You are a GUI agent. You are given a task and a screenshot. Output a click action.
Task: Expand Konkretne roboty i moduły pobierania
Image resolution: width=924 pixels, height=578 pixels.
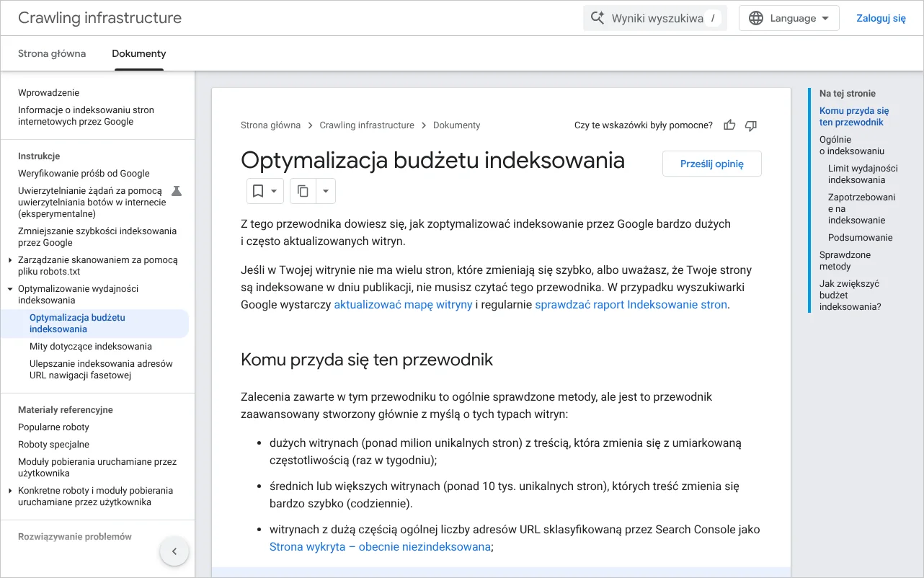[10, 491]
